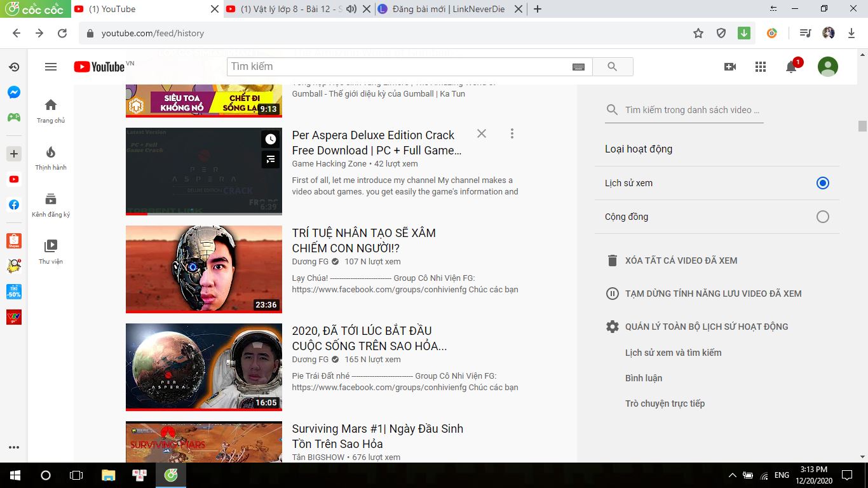The width and height of the screenshot is (868, 488).
Task: Add Per Aspera video to Watch Later
Action: (271, 139)
